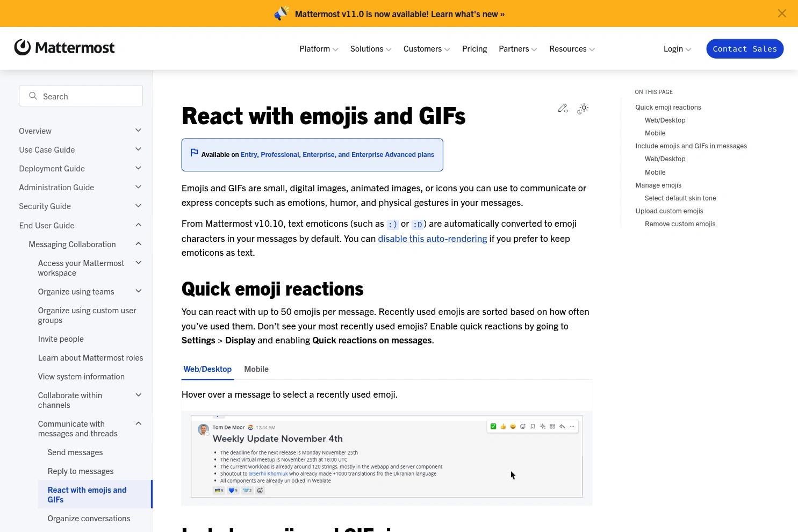Open the Partners dropdown menu
This screenshot has width=798, height=532.
[x=518, y=49]
